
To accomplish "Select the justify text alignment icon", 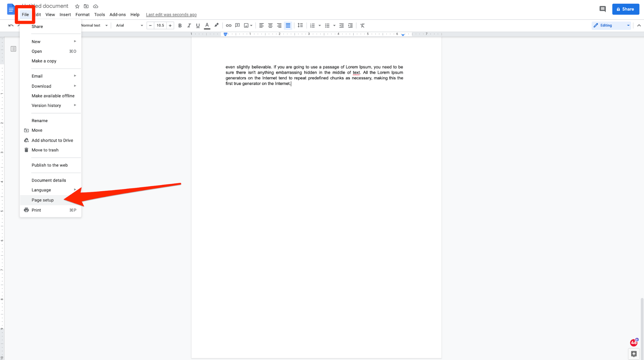I will [288, 25].
